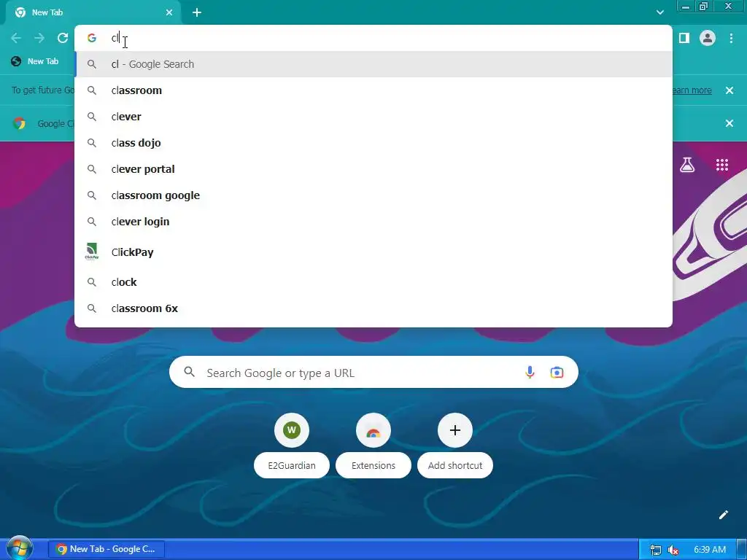
Task: Close the New Tab tab
Action: (x=169, y=12)
